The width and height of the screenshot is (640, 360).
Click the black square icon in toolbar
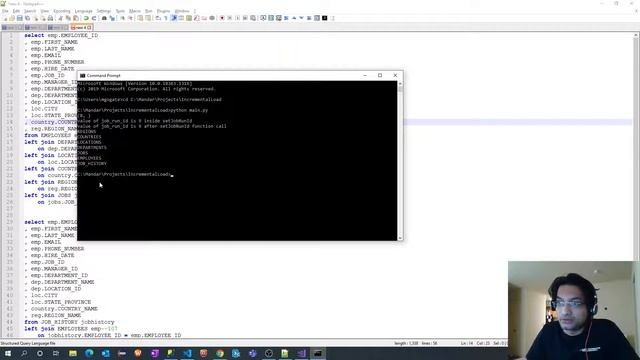point(324,18)
